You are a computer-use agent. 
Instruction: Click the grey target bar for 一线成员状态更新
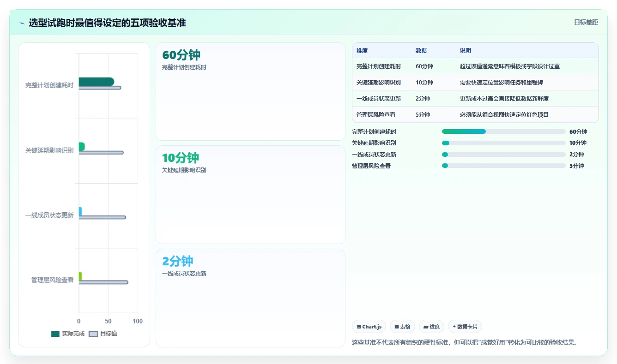(x=102, y=217)
